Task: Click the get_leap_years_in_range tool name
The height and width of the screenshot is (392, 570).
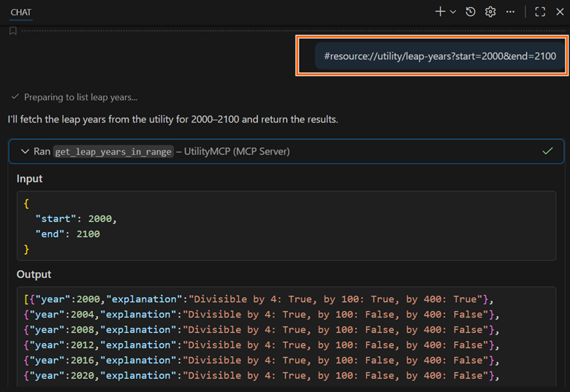Action: point(113,152)
